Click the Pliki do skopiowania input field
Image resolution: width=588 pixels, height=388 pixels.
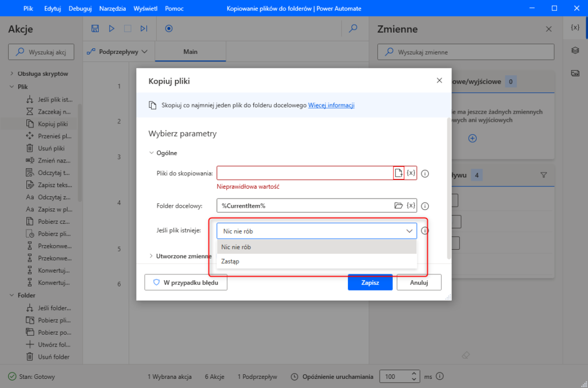click(304, 173)
